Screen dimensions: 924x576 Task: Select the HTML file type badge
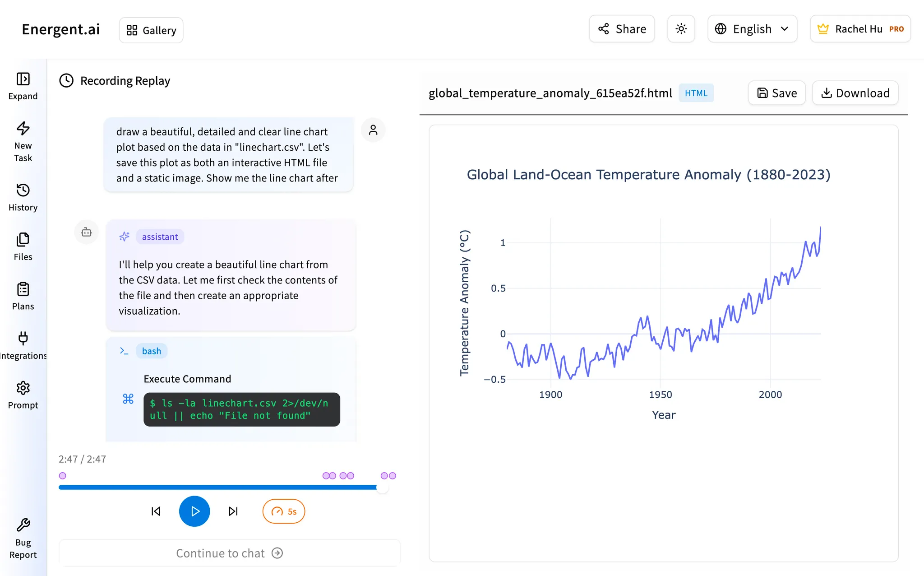pyautogui.click(x=696, y=93)
